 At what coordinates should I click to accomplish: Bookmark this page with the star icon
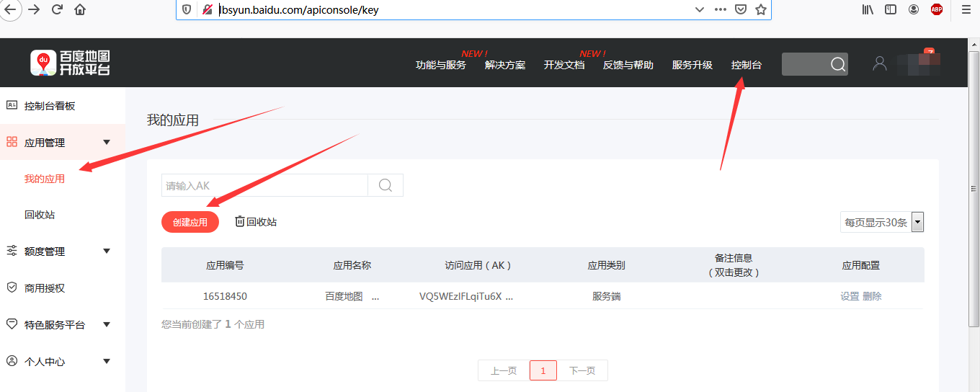pyautogui.click(x=760, y=9)
